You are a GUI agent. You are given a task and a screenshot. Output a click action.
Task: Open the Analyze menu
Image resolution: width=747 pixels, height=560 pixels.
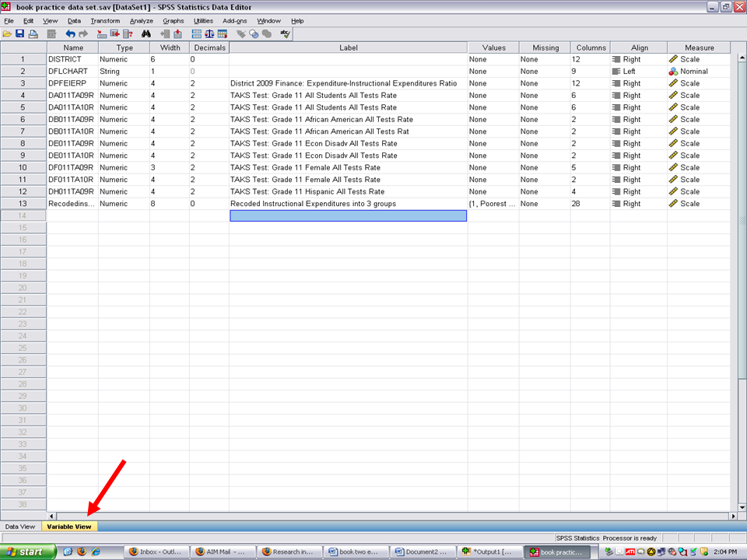pos(141,20)
